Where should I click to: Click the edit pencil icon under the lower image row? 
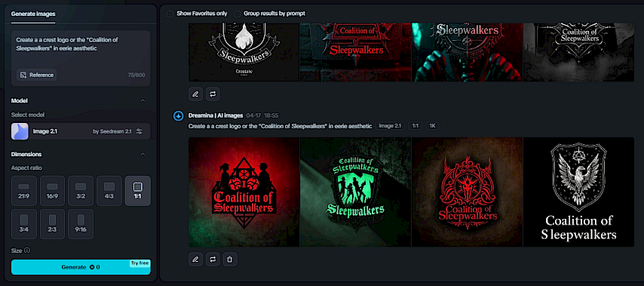click(x=195, y=260)
